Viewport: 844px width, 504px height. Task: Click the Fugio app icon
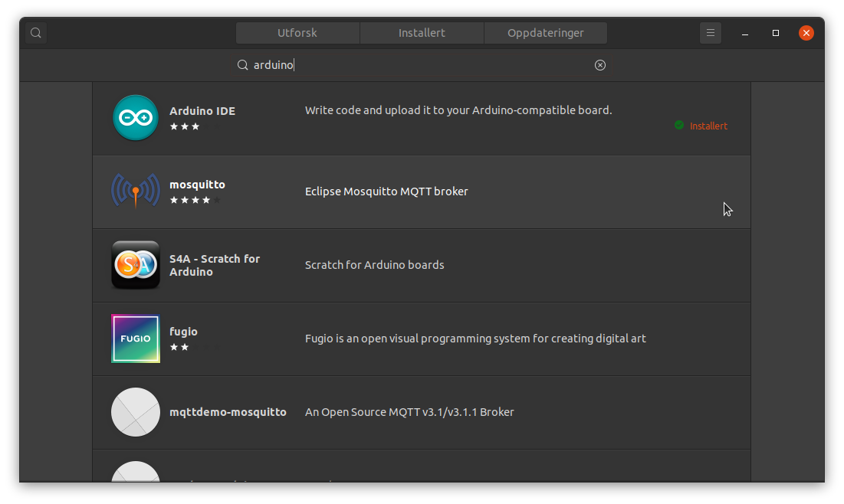click(x=136, y=339)
